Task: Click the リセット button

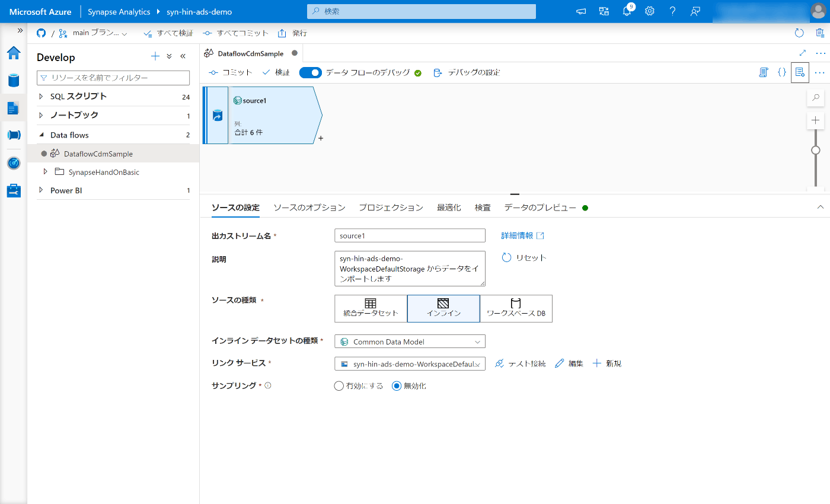Action: tap(524, 258)
